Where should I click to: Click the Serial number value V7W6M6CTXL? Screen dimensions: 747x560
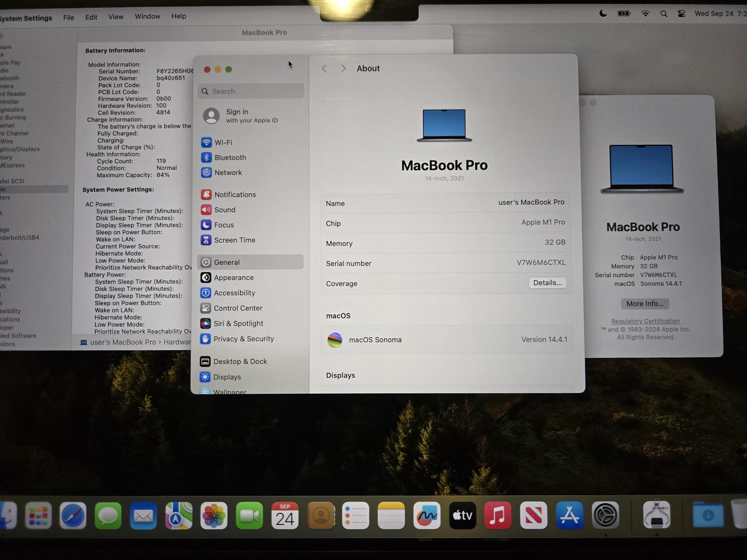[x=541, y=262]
